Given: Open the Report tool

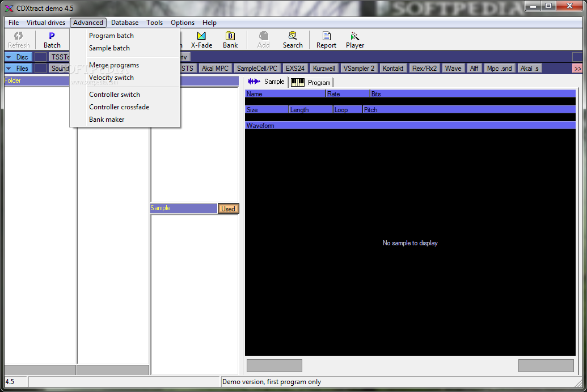Looking at the screenshot, I should pyautogui.click(x=327, y=40).
